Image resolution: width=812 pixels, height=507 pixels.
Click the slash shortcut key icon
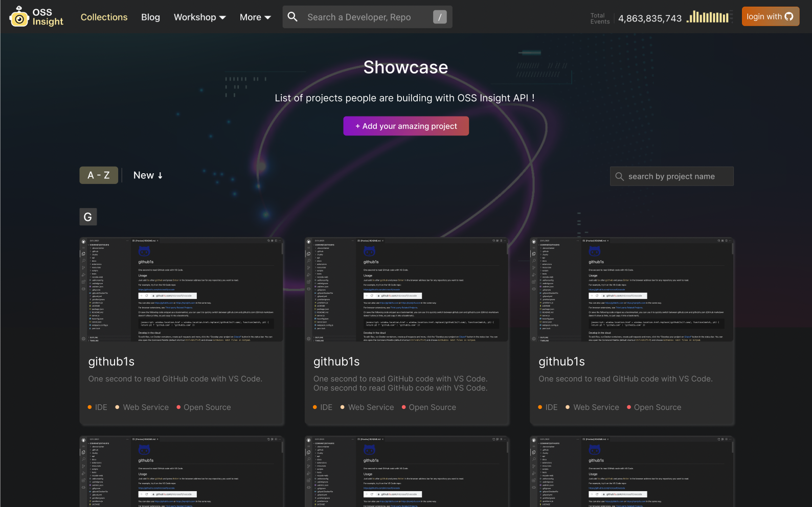click(x=440, y=17)
